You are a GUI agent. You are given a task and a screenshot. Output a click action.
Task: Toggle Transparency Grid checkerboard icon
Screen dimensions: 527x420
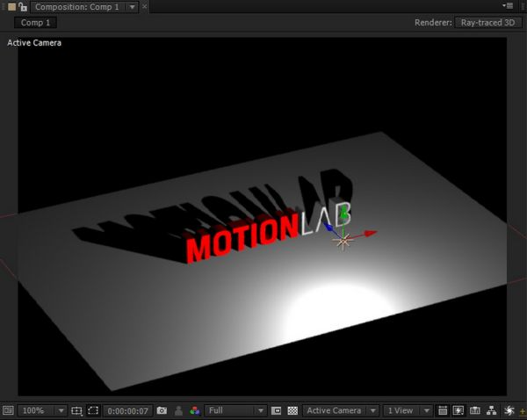[x=292, y=410]
